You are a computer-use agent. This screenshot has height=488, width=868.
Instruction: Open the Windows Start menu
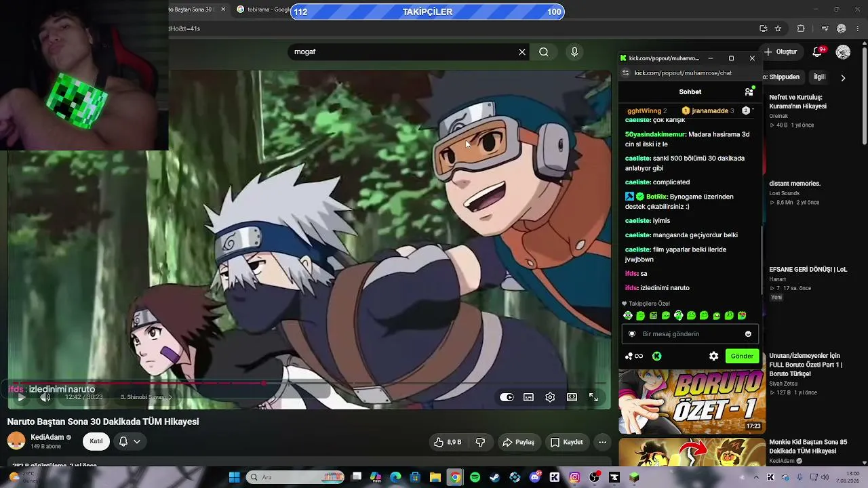pos(234,477)
